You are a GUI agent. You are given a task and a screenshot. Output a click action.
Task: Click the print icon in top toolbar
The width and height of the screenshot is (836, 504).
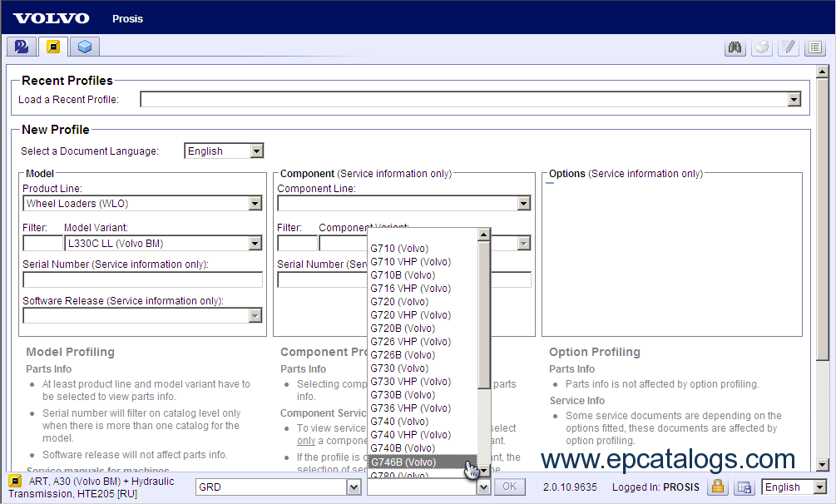point(761,47)
